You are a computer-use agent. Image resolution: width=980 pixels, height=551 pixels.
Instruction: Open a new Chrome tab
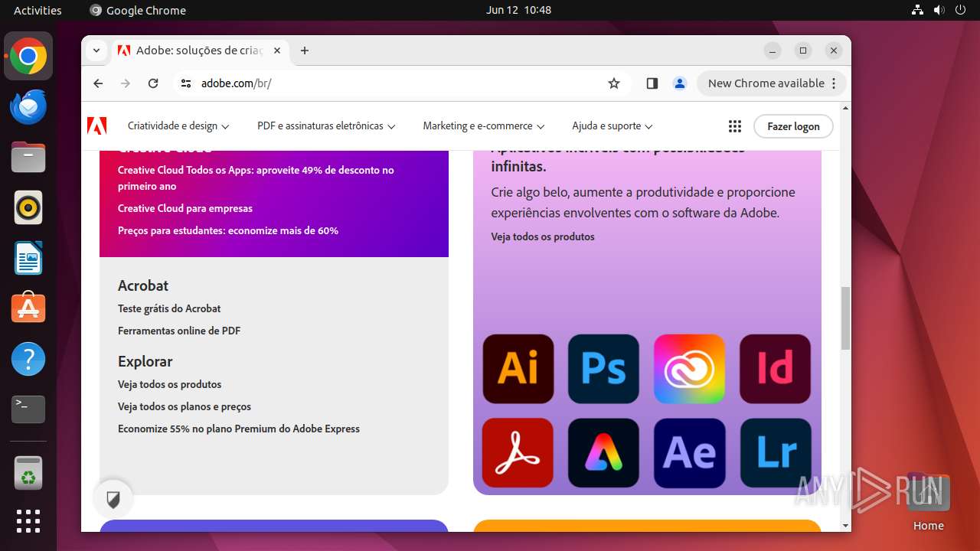pyautogui.click(x=305, y=51)
